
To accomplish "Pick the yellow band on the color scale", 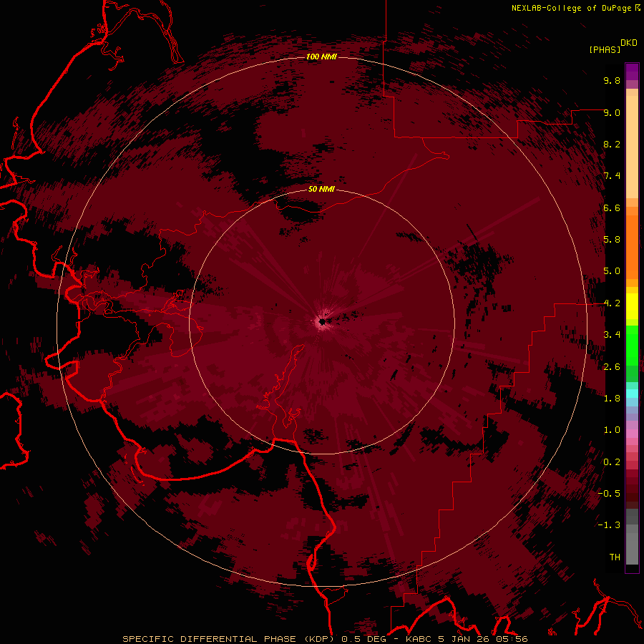I will pos(632,306).
